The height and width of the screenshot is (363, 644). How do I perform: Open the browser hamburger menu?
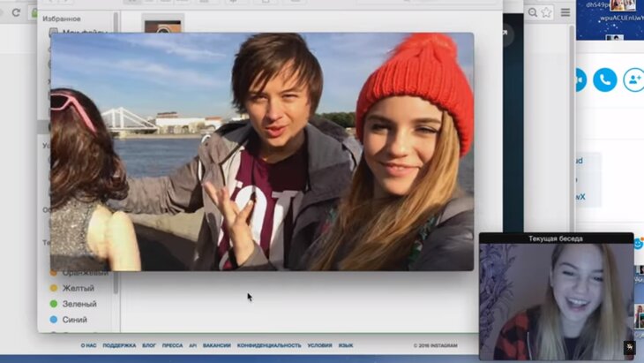click(565, 12)
